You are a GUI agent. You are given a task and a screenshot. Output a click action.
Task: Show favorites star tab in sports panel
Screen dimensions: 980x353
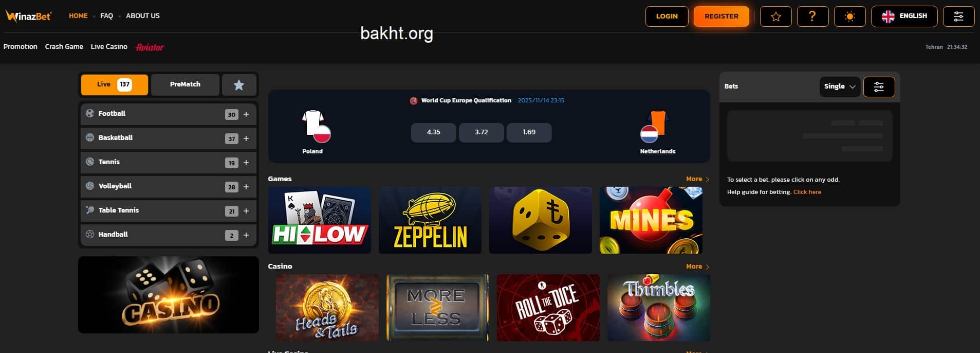[239, 85]
